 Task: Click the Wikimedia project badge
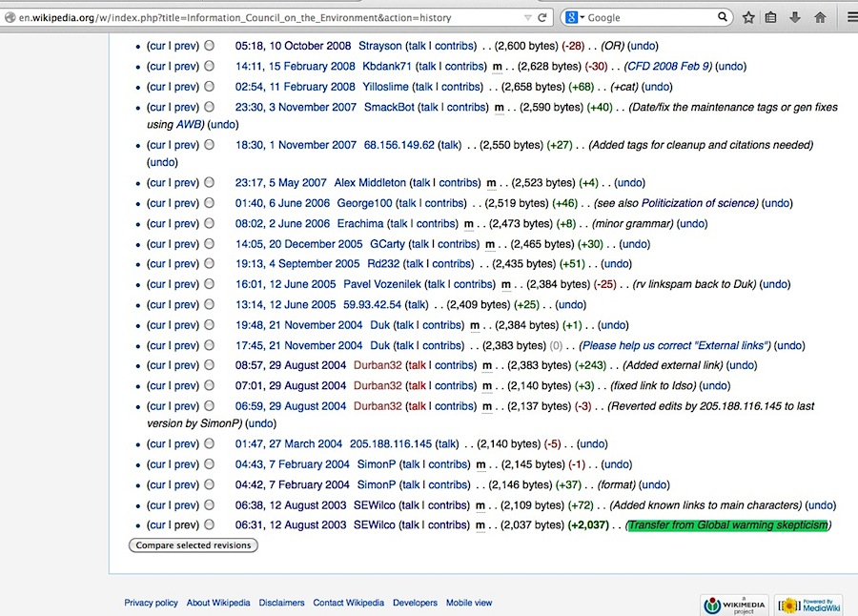735,605
